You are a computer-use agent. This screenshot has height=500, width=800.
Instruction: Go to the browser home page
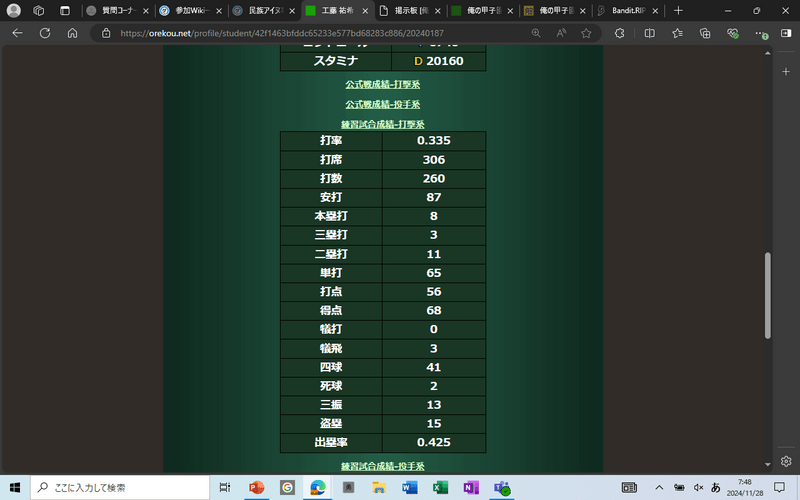[x=72, y=33]
